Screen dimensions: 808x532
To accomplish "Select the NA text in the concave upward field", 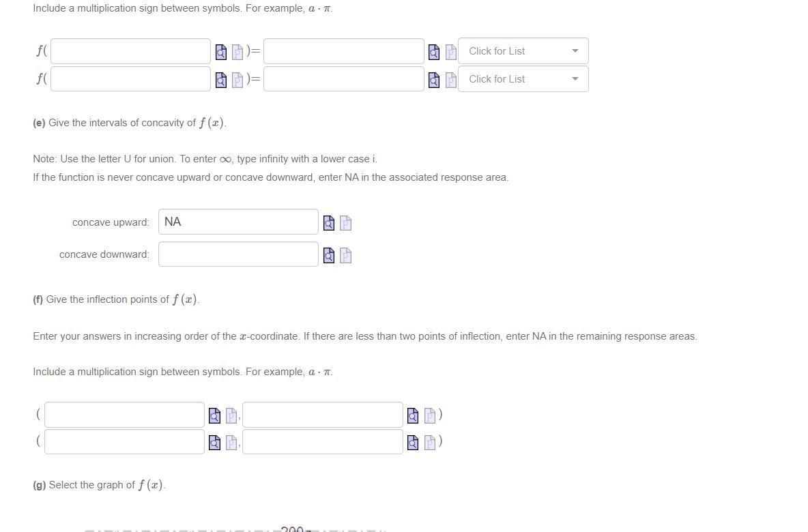I will point(173,222).
